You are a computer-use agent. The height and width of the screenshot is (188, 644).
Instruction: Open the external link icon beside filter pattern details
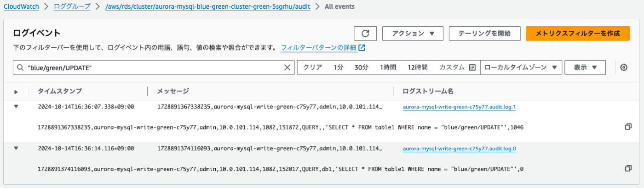362,47
